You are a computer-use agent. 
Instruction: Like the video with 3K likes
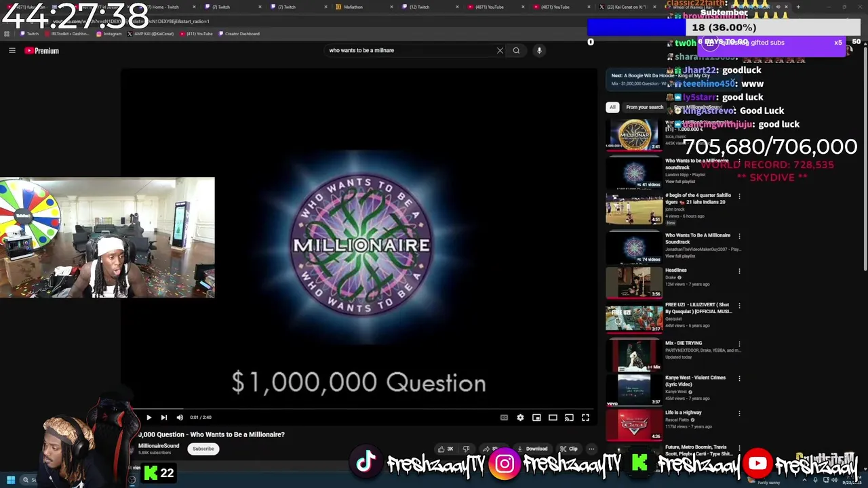[446, 449]
